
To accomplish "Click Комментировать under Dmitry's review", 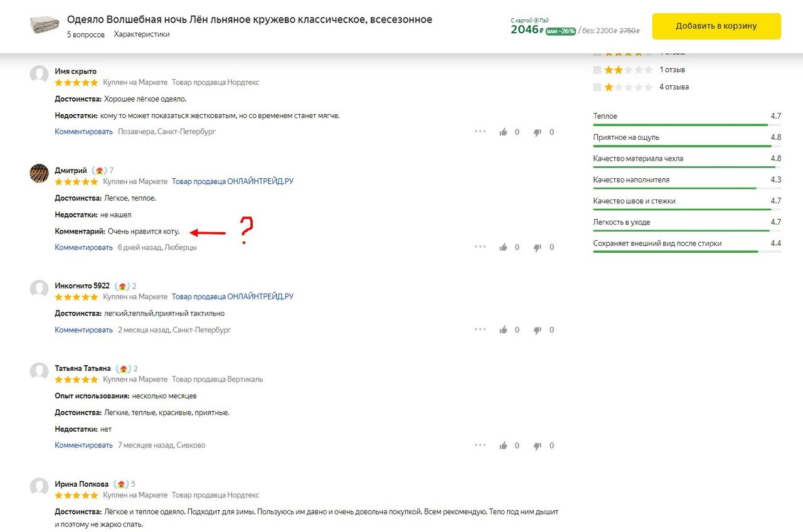I will [x=83, y=247].
